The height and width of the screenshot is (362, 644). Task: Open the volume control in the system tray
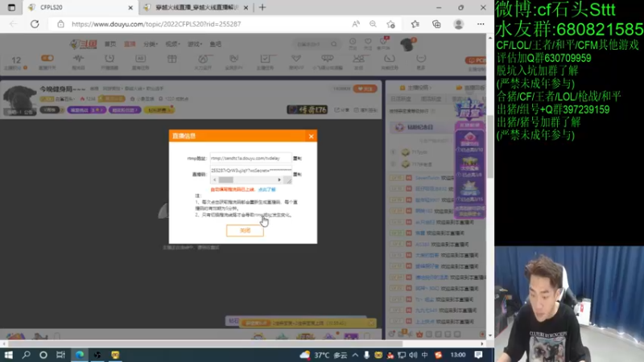(x=413, y=355)
